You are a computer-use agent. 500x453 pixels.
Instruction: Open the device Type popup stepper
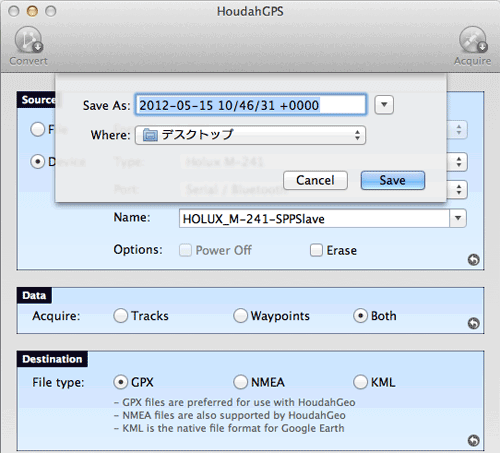tap(459, 162)
